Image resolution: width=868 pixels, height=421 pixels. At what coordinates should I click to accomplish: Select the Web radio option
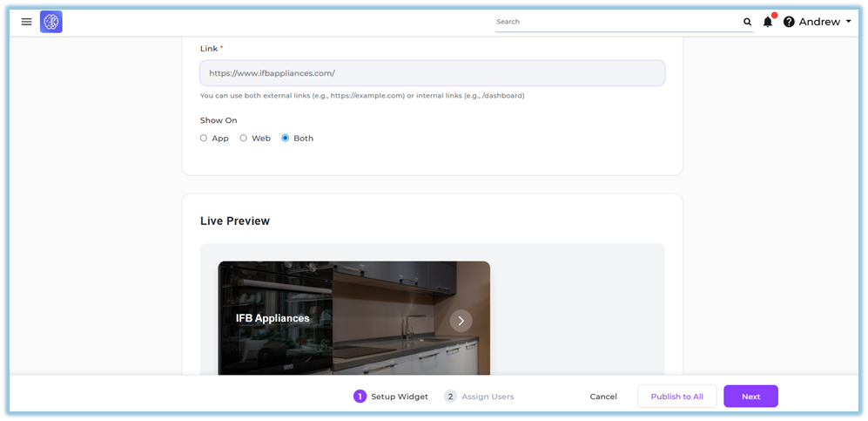244,138
